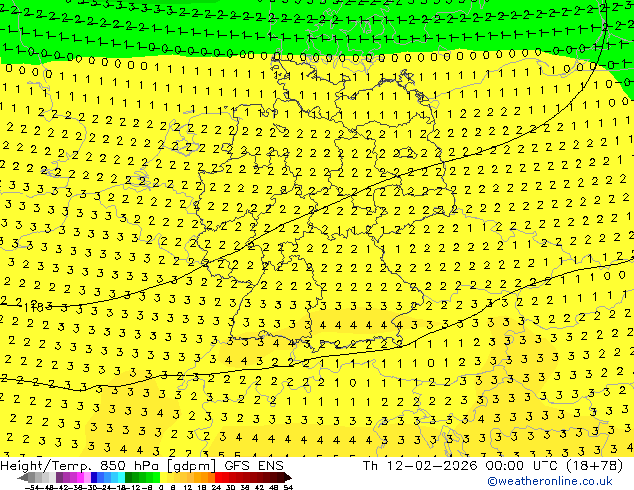Select the 'Height/Temp.' title text
The width and height of the screenshot is (634, 490).
click(46, 466)
